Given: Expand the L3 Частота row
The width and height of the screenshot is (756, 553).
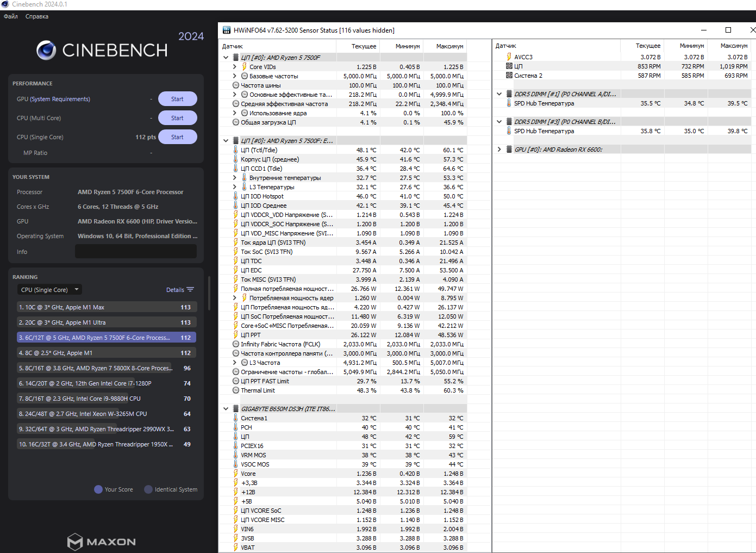Looking at the screenshot, I should [235, 363].
